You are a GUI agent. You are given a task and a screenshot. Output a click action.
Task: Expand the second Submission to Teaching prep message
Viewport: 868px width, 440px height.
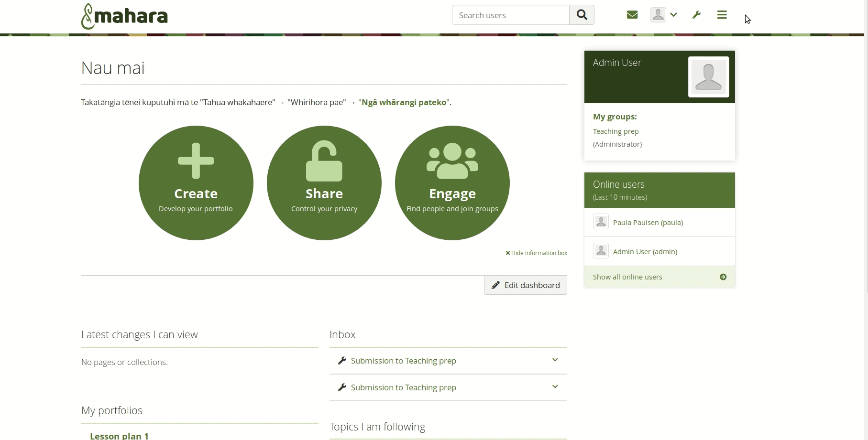pos(555,387)
